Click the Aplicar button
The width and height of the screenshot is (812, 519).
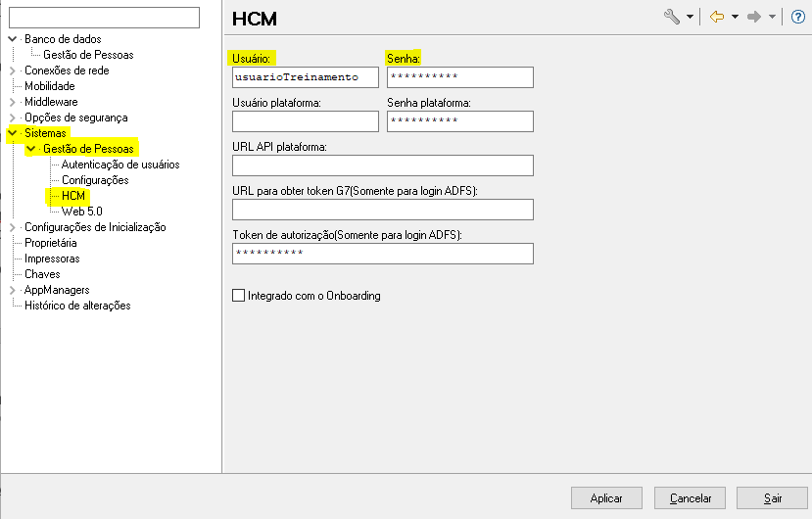606,497
